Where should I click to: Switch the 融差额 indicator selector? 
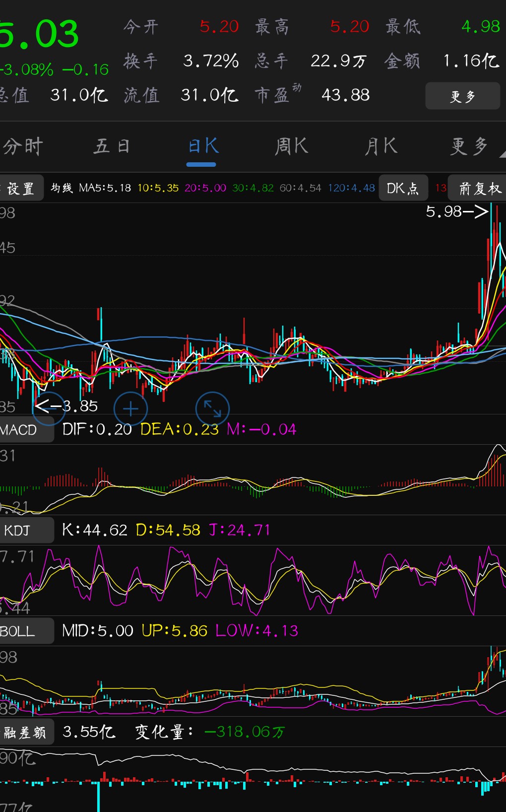26,733
